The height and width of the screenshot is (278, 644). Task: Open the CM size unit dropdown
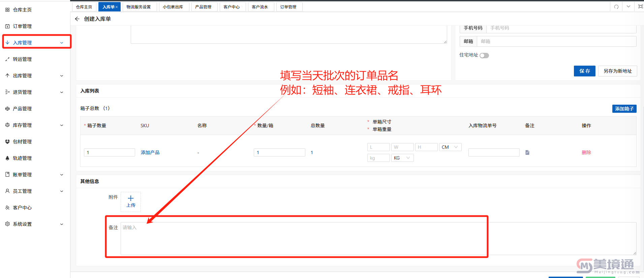point(450,147)
